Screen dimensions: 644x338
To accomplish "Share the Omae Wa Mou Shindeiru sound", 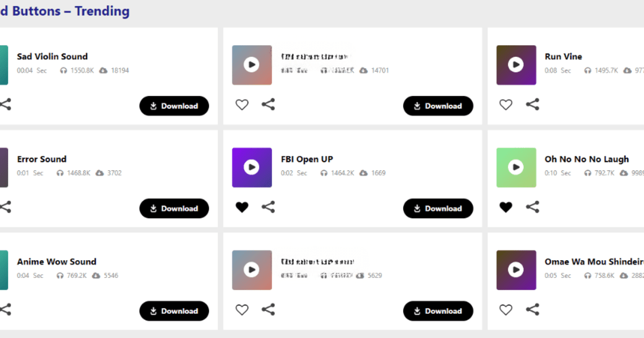I will (x=532, y=310).
